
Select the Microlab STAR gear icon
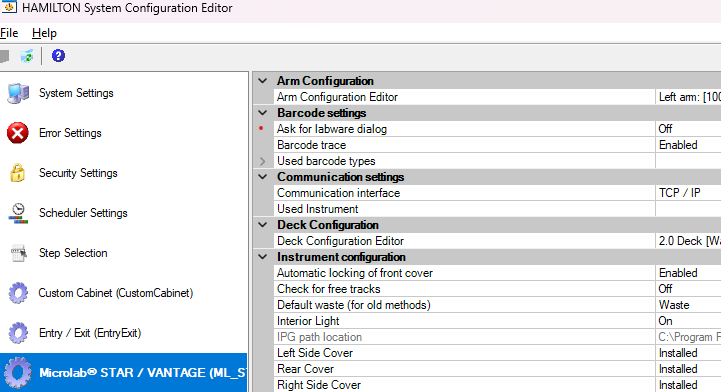point(18,373)
